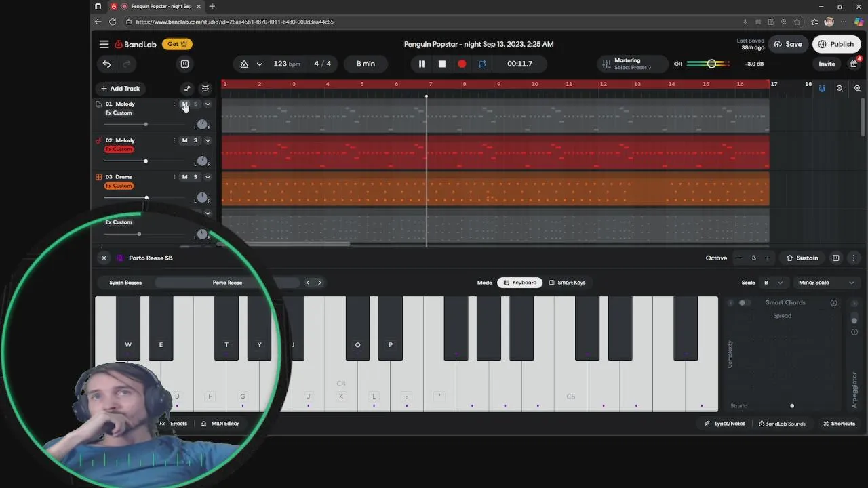Viewport: 868px width, 488px height.
Task: Click the 03 Drums track instrument icon
Action: point(98,177)
